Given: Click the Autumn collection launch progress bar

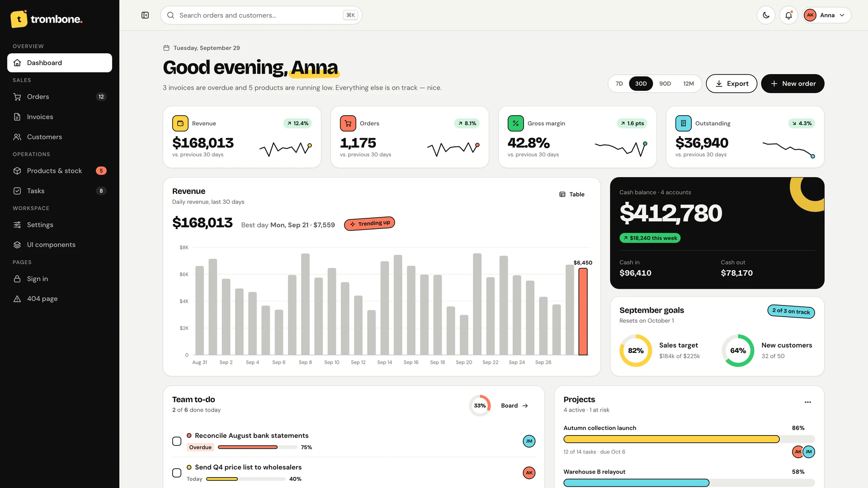Looking at the screenshot, I should pos(689,439).
